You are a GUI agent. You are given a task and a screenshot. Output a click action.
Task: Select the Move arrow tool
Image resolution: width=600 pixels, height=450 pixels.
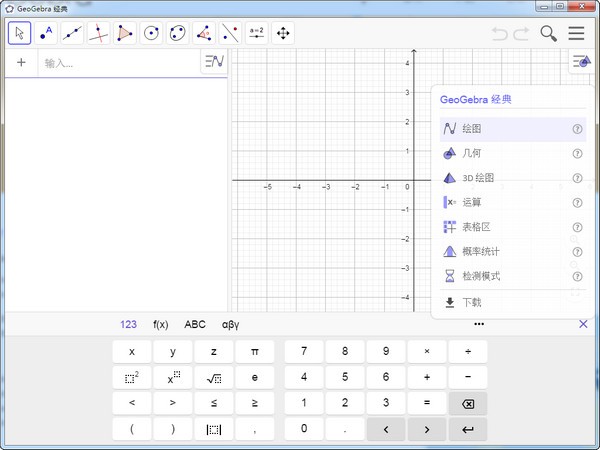(x=20, y=33)
